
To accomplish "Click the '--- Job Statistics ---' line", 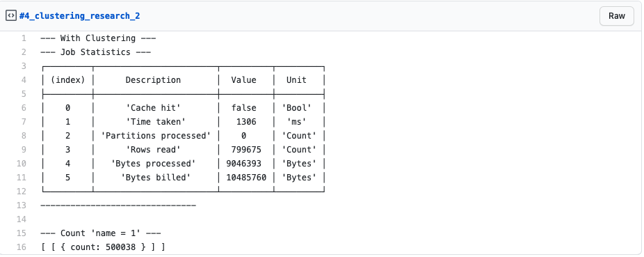I will (96, 52).
